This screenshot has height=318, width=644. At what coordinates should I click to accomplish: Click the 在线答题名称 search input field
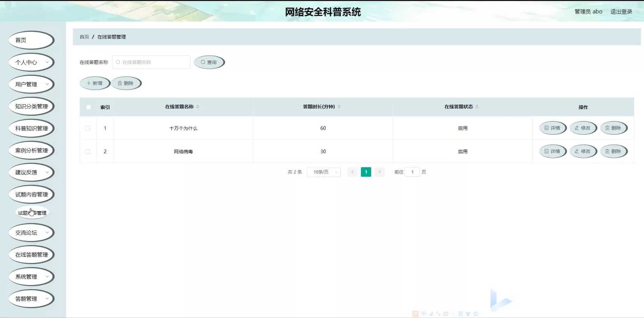coord(151,62)
